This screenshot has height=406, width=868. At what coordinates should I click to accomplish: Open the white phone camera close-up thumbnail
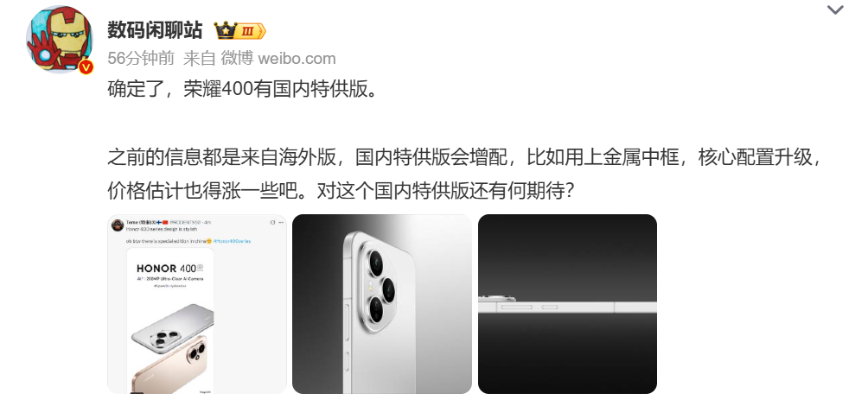click(382, 304)
